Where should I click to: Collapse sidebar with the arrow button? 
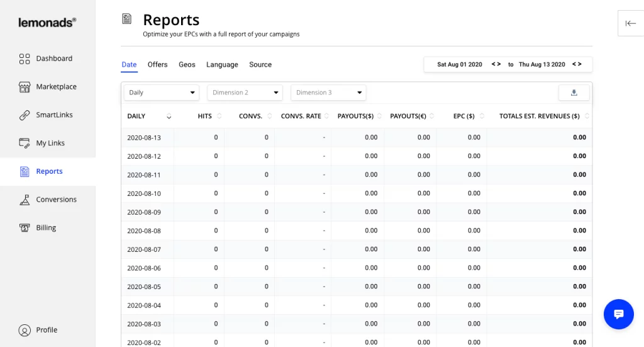point(630,23)
